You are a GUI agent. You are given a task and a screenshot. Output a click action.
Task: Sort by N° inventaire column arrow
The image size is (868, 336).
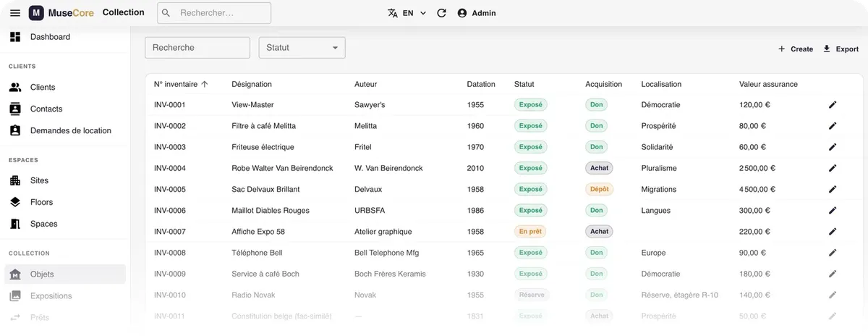[x=205, y=84]
